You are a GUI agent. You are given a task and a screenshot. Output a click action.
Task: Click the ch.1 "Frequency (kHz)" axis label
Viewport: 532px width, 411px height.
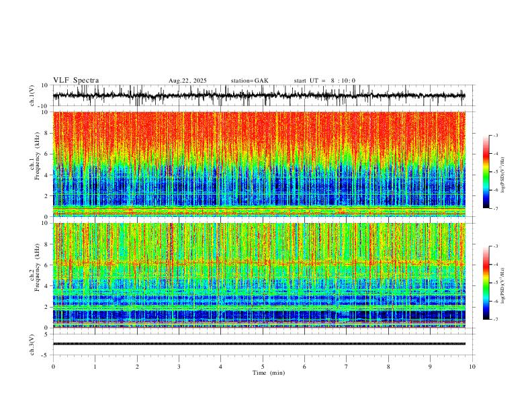coord(37,156)
